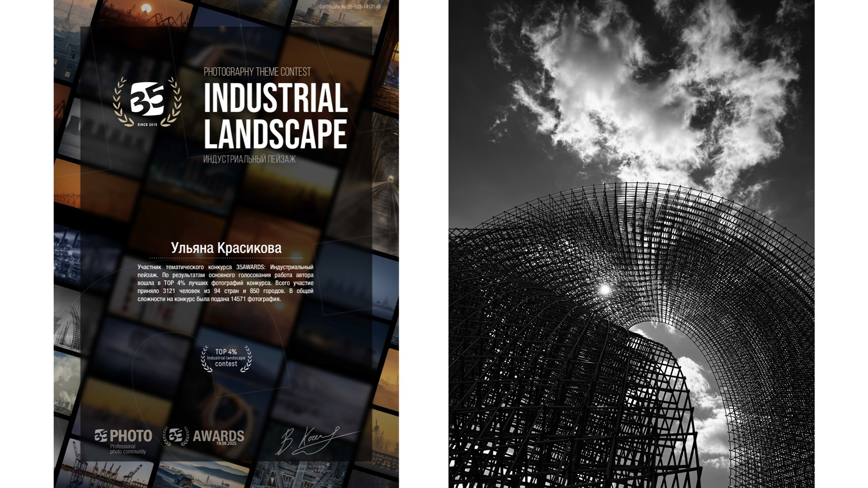Click the certificate number at top right
Viewport: 868px width, 488px height.
(x=350, y=7)
